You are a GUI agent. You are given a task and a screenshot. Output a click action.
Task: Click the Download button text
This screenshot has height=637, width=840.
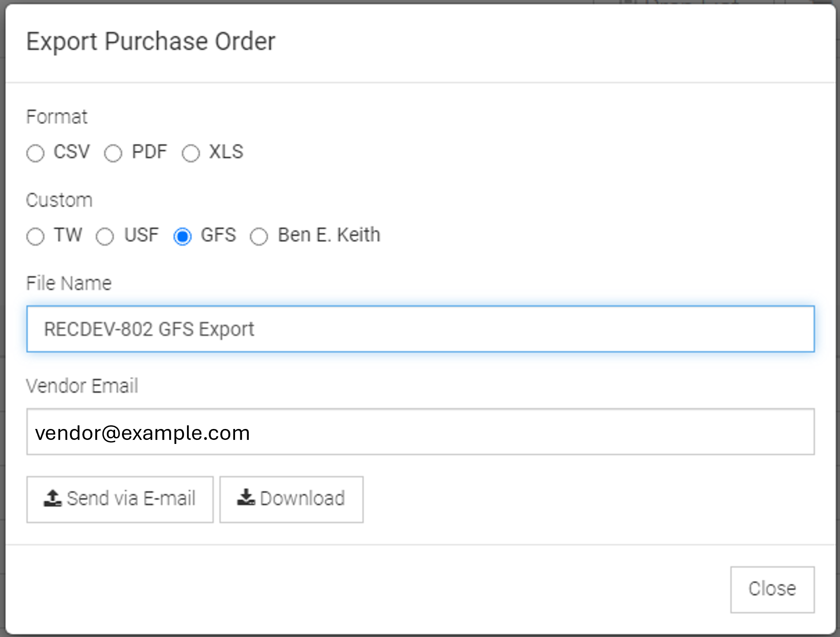pos(302,498)
